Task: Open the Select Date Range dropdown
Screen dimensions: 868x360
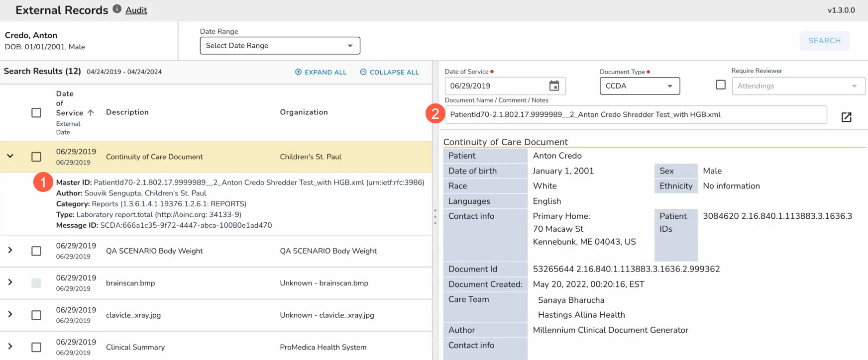Action: click(280, 46)
